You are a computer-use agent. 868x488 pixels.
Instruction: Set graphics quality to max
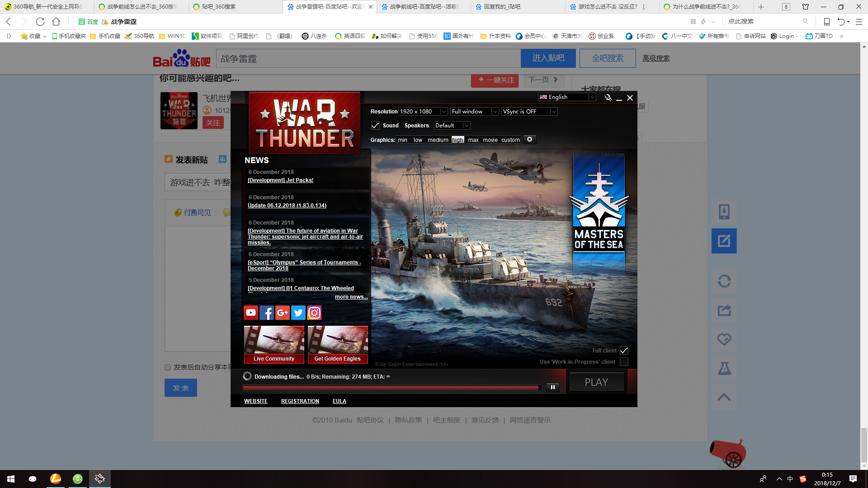pyautogui.click(x=473, y=140)
